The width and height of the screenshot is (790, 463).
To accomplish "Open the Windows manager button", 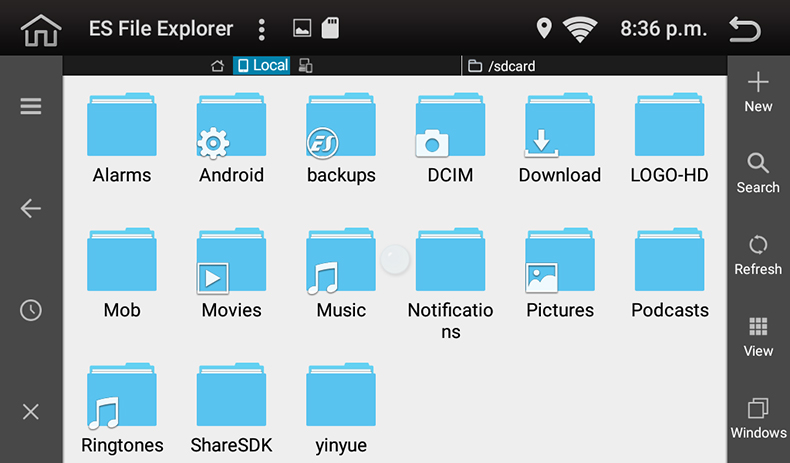I will coord(758,418).
